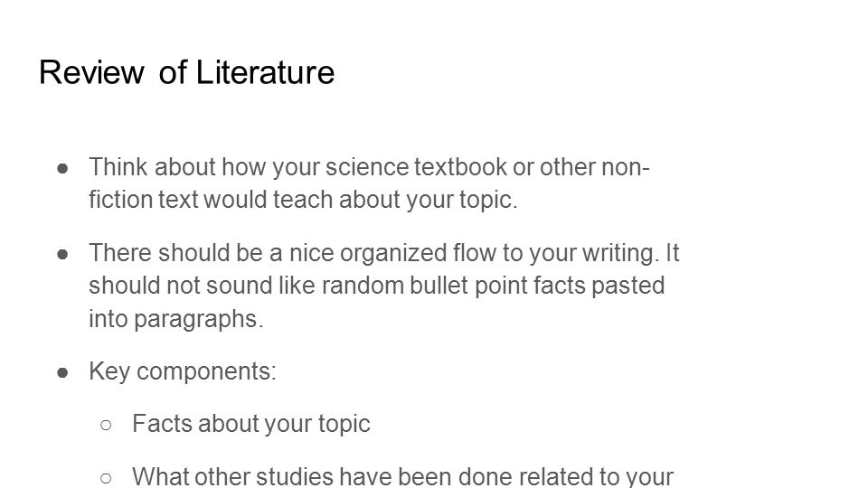Screen dimensions: 868x488
Task: Click the line 'fiction text would teach about your topic.'
Action: [304, 200]
